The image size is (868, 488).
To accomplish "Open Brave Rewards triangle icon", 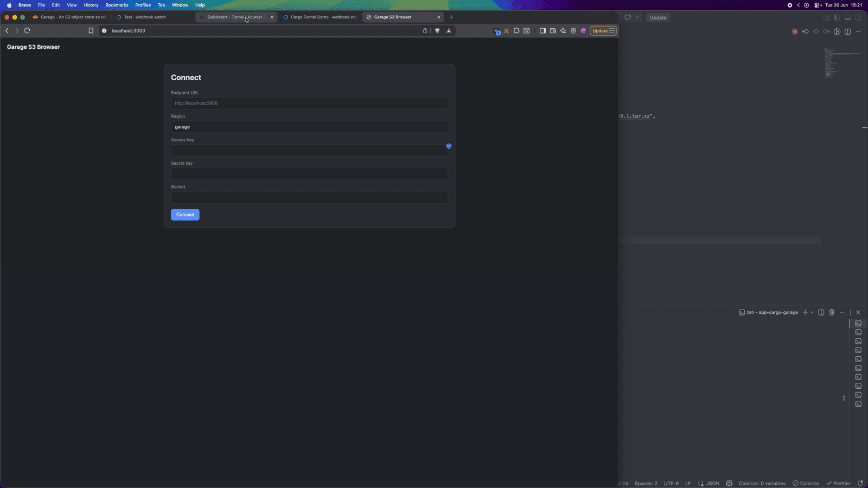I will click(449, 31).
